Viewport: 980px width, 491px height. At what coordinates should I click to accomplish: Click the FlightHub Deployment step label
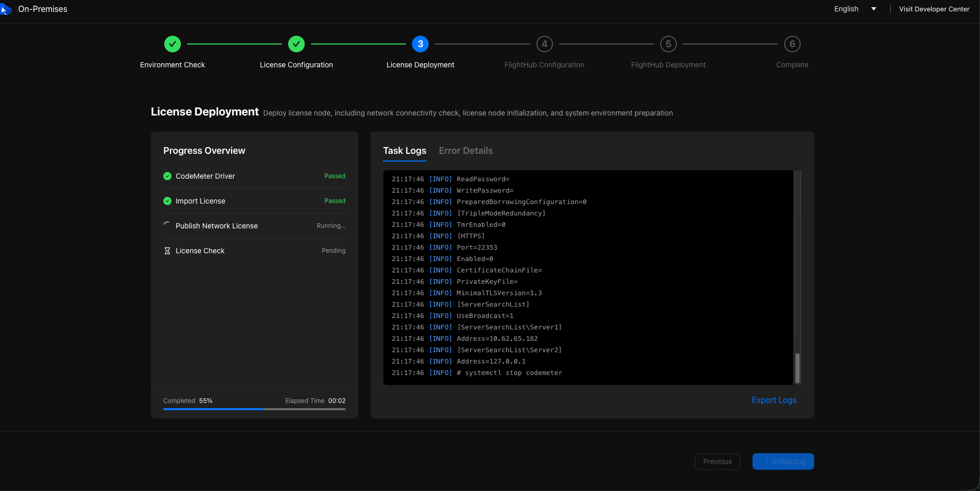[669, 65]
